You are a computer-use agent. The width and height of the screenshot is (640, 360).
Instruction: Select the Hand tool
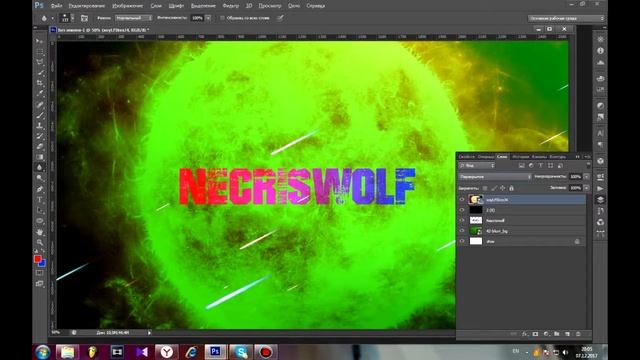[x=40, y=231]
